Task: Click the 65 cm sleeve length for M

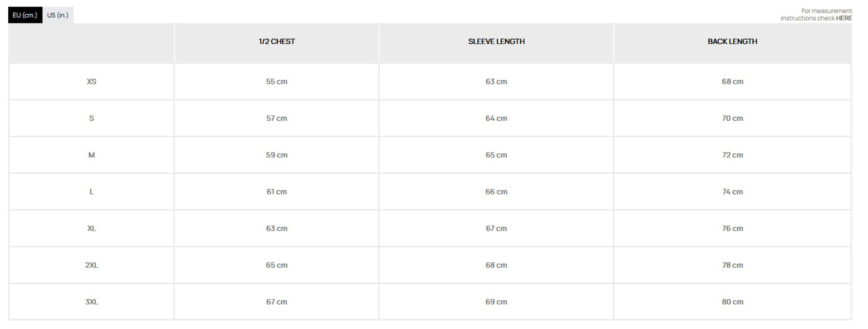Action: click(x=496, y=155)
